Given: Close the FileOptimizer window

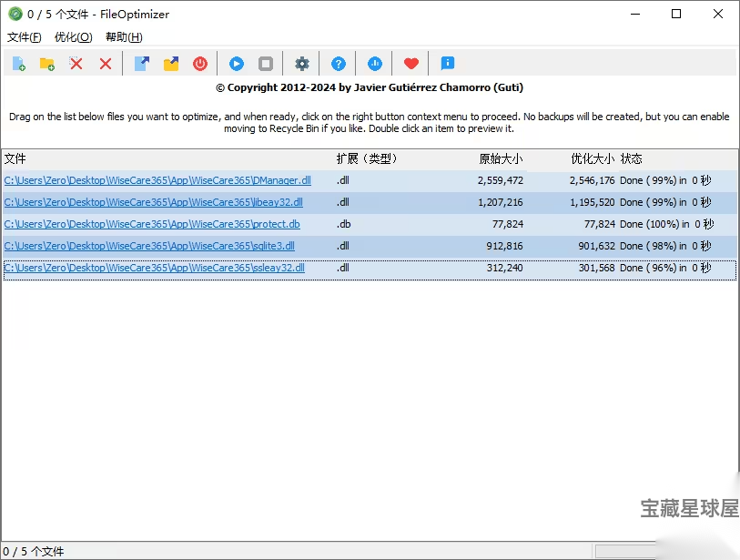Looking at the screenshot, I should (718, 14).
